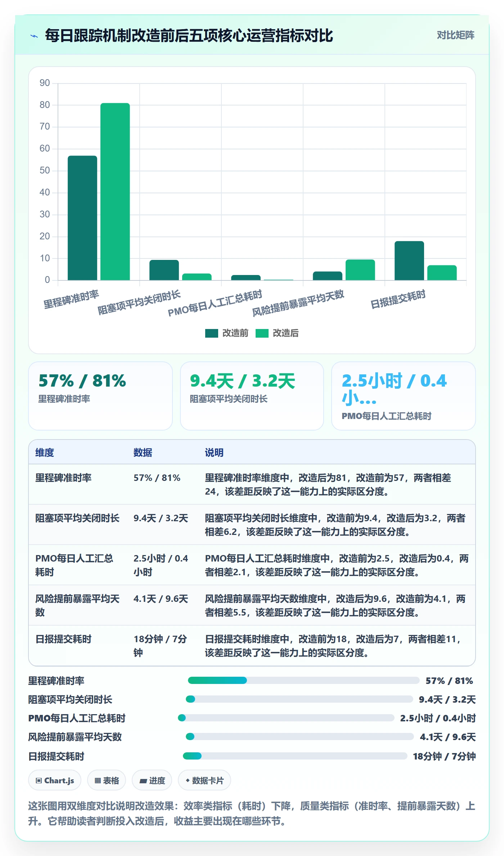Click the 风险提前暴露平均天数 progress bar
The image size is (504, 856).
[300, 736]
